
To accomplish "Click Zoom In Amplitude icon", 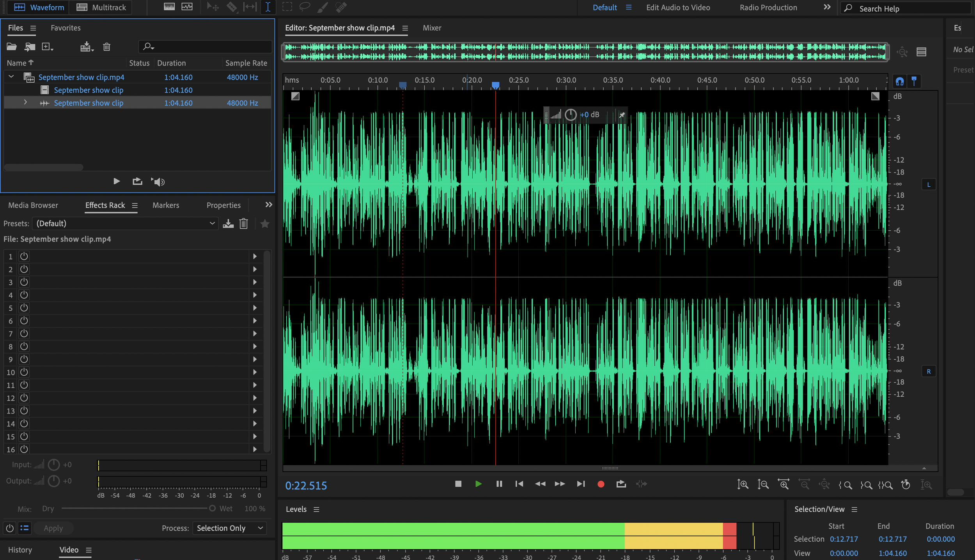I will pos(743,484).
